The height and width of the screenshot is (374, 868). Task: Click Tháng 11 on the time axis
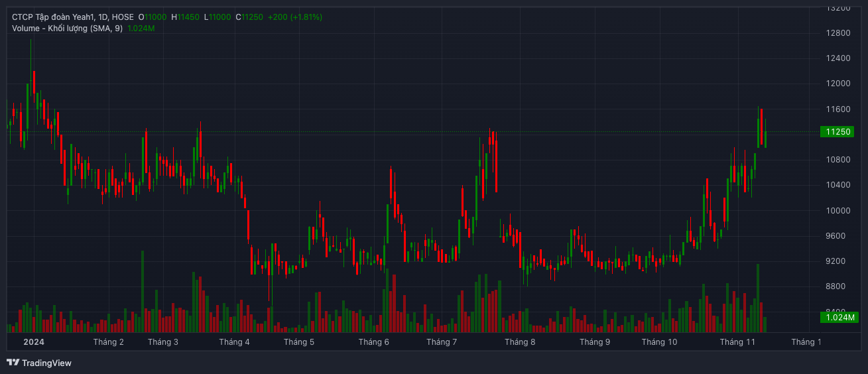point(737,342)
